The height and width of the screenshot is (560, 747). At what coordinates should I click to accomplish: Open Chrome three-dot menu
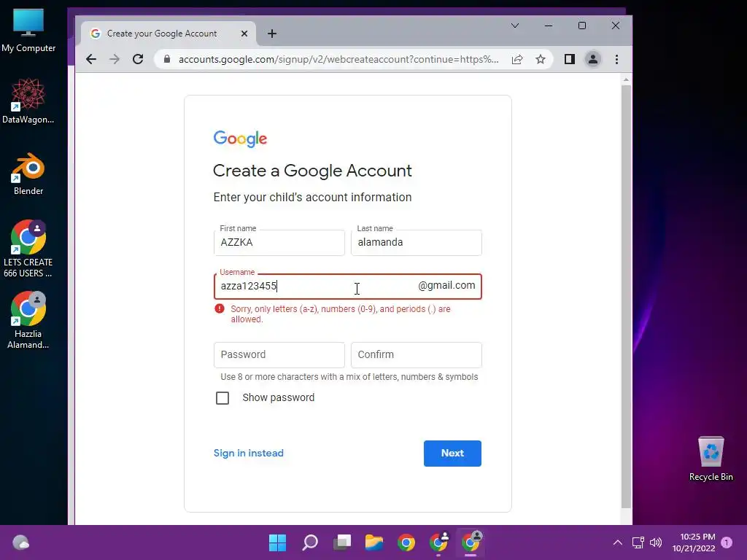click(x=616, y=59)
